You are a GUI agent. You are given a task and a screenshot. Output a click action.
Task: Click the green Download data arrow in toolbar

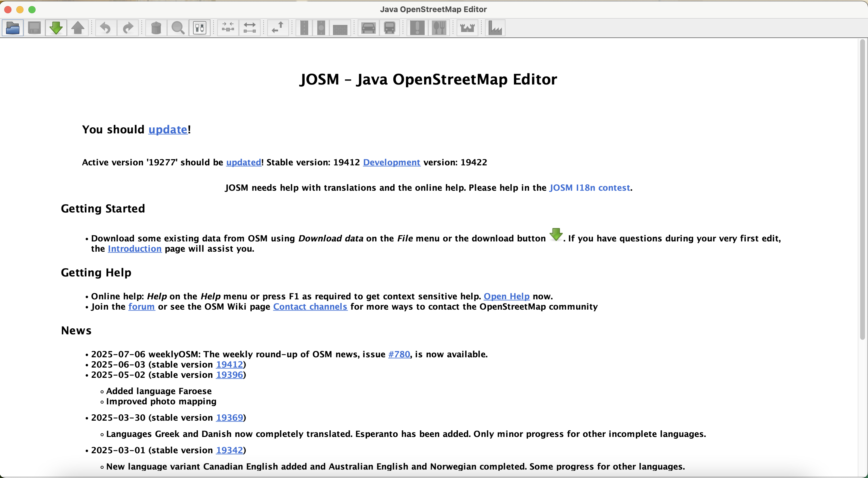pos(56,28)
